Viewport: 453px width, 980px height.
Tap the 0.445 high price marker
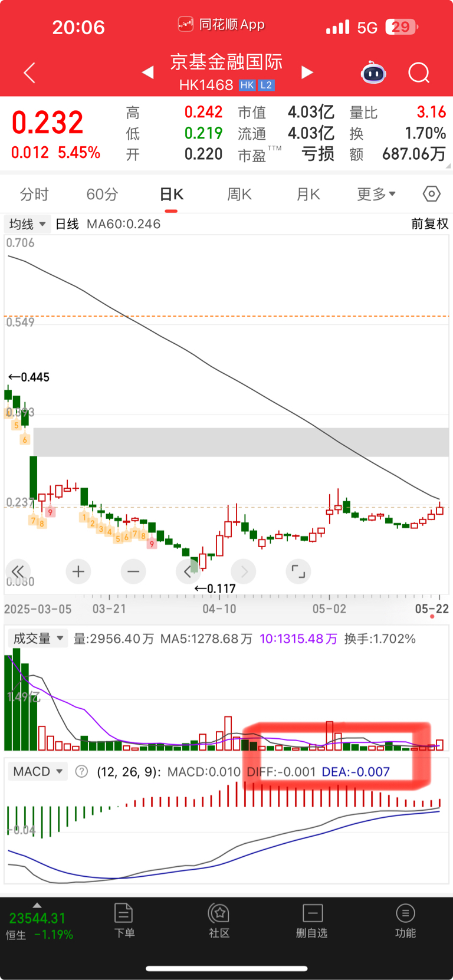click(29, 377)
